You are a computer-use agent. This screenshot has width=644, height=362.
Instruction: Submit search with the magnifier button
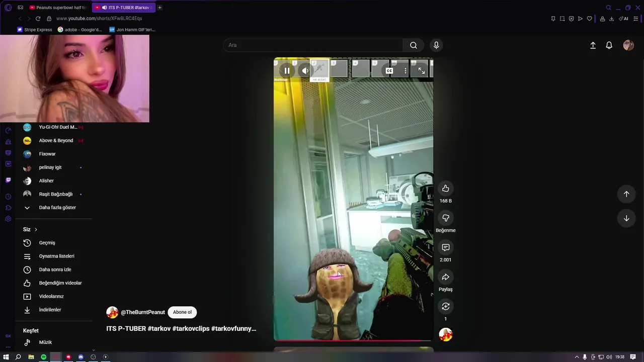click(x=413, y=45)
